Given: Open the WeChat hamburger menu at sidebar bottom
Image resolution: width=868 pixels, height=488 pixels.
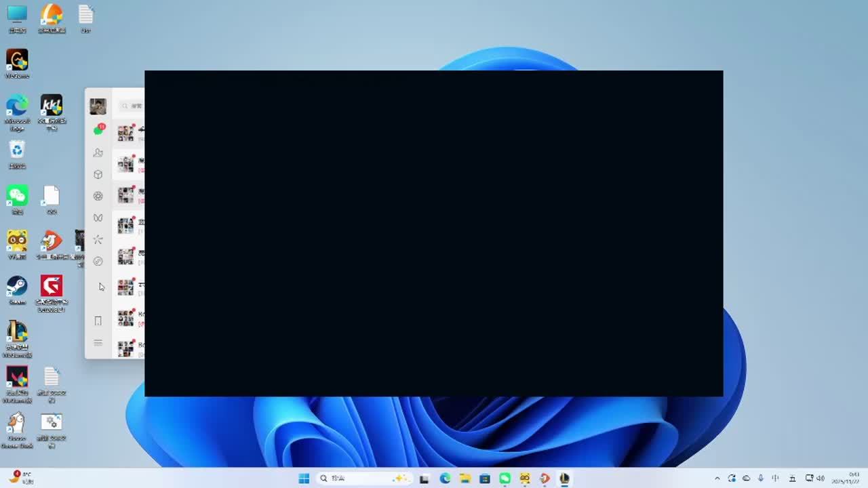Looking at the screenshot, I should [98, 343].
